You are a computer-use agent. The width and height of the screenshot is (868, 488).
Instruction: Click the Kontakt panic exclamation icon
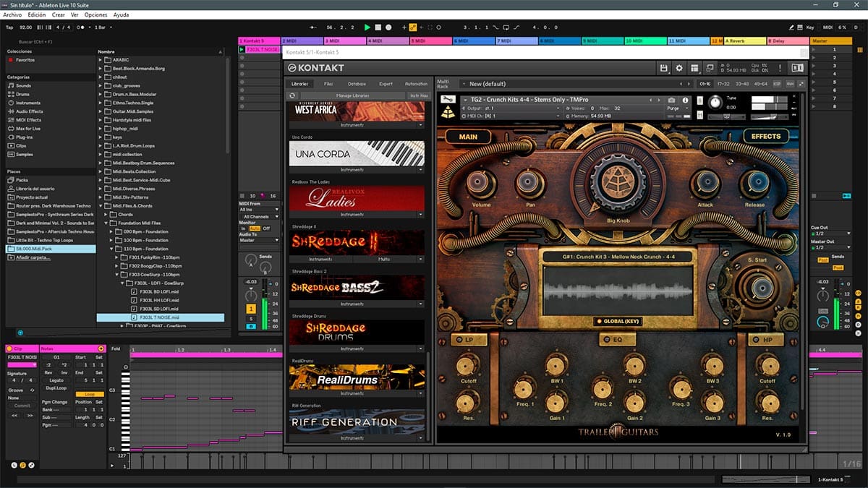coord(780,68)
